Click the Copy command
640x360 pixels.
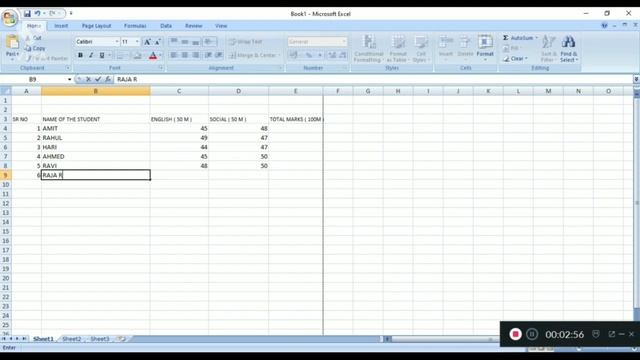tap(36, 48)
